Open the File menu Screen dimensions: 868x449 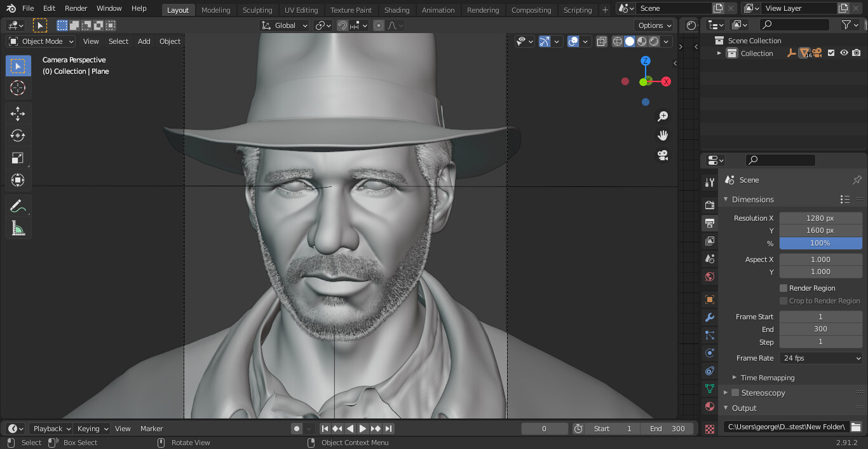[x=28, y=8]
